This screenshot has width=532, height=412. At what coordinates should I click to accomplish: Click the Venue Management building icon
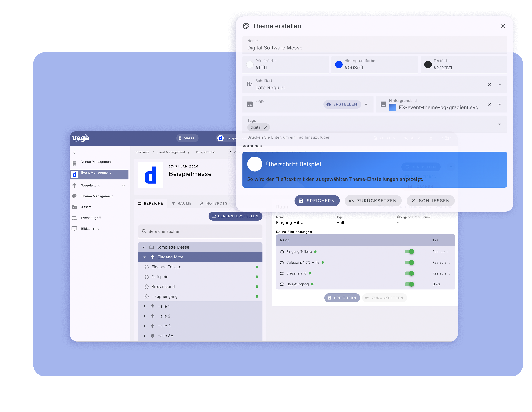click(x=74, y=163)
